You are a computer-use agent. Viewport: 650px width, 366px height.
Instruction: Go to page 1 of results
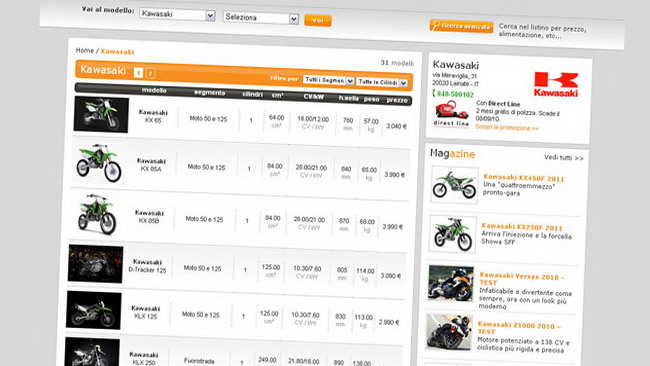pyautogui.click(x=138, y=73)
